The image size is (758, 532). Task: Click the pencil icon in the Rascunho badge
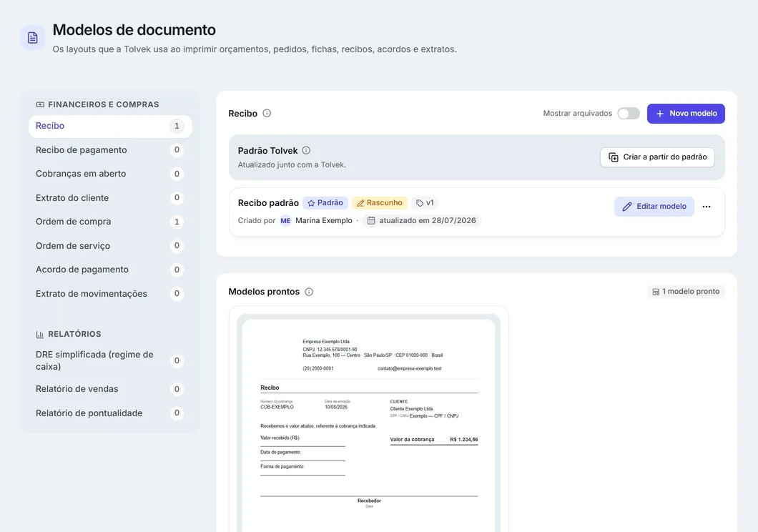[360, 203]
